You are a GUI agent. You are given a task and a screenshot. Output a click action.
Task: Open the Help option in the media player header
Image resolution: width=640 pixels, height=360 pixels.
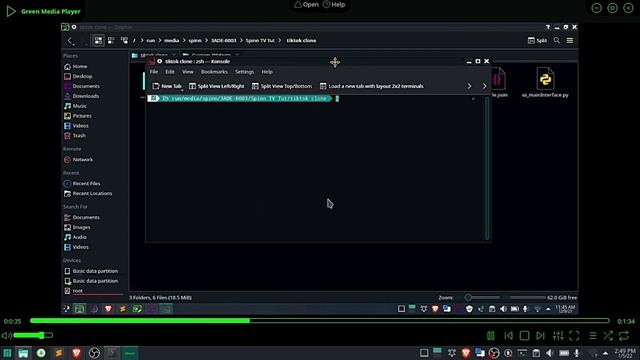334,4
